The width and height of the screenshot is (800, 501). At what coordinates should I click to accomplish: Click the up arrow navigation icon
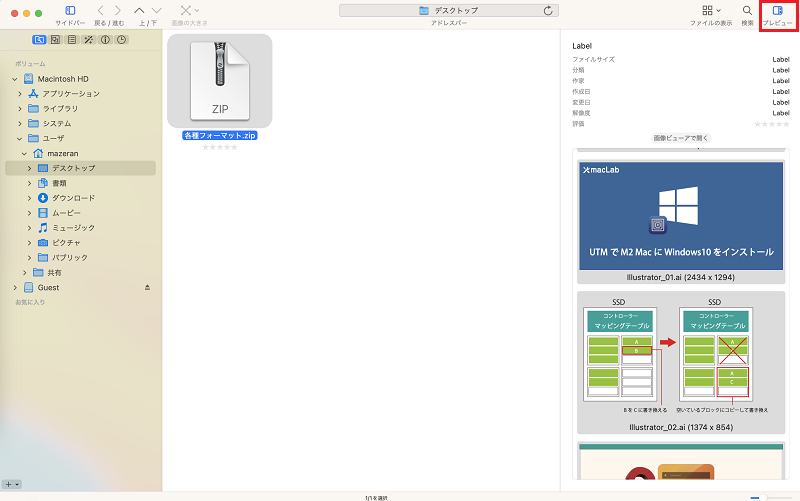tap(139, 11)
